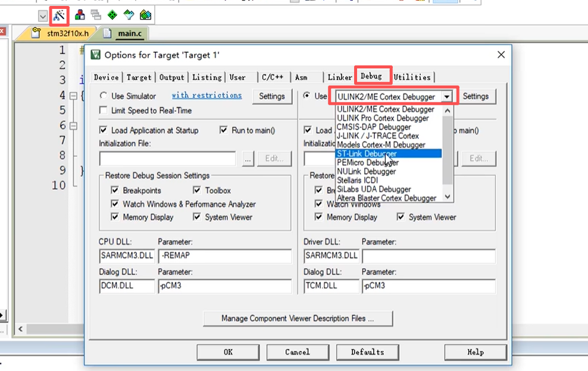Open the User tab
This screenshot has width=588, height=371.
[x=237, y=77]
